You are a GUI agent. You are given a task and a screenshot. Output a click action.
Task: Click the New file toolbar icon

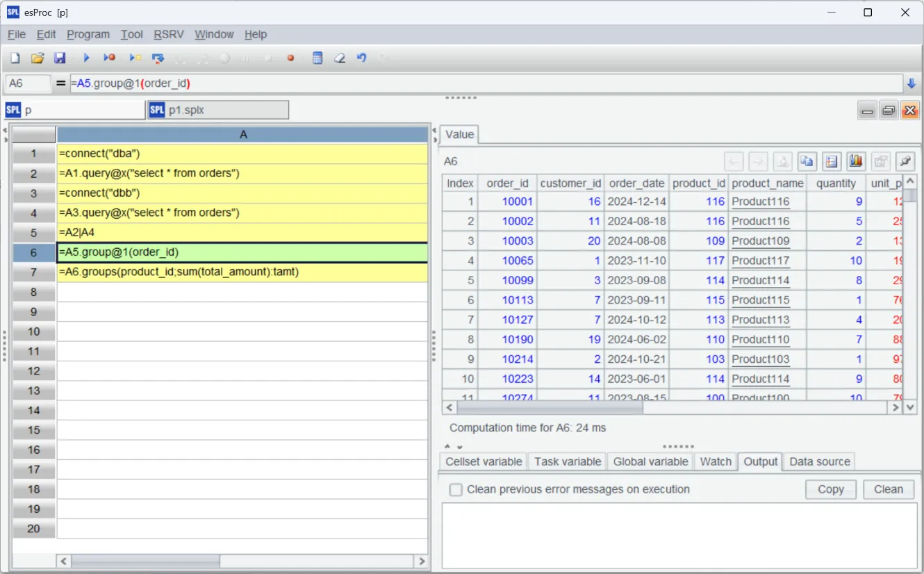coord(15,58)
